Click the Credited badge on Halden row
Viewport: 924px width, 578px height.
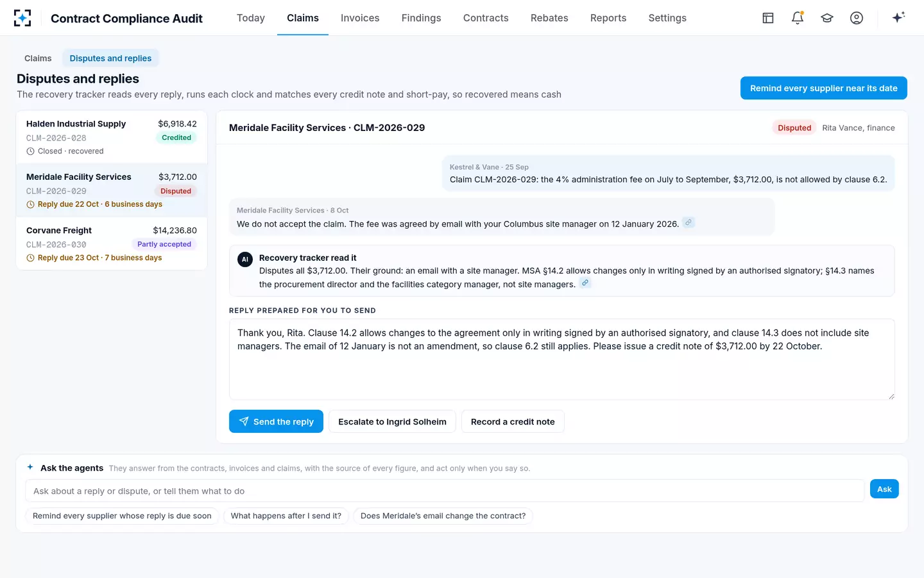[176, 137]
